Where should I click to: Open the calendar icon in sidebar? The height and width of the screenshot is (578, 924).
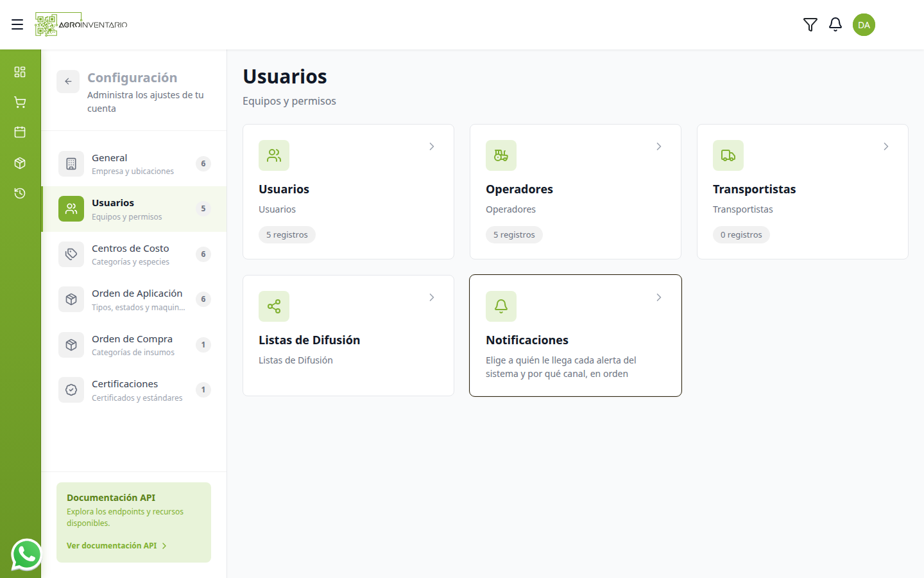(x=20, y=132)
